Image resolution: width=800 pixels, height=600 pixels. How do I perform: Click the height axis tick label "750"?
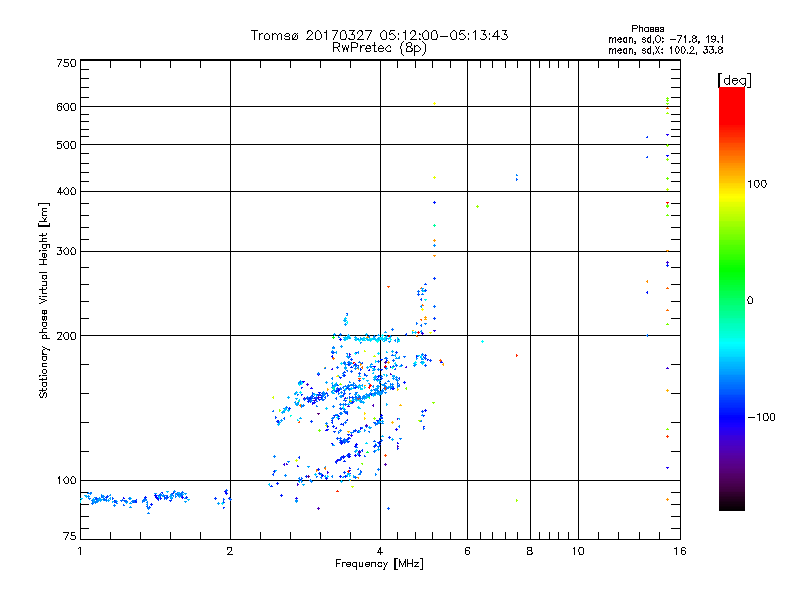coord(66,63)
